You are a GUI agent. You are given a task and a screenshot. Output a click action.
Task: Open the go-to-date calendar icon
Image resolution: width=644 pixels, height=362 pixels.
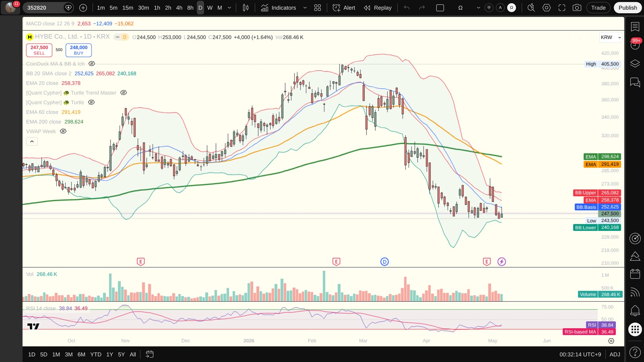149,354
